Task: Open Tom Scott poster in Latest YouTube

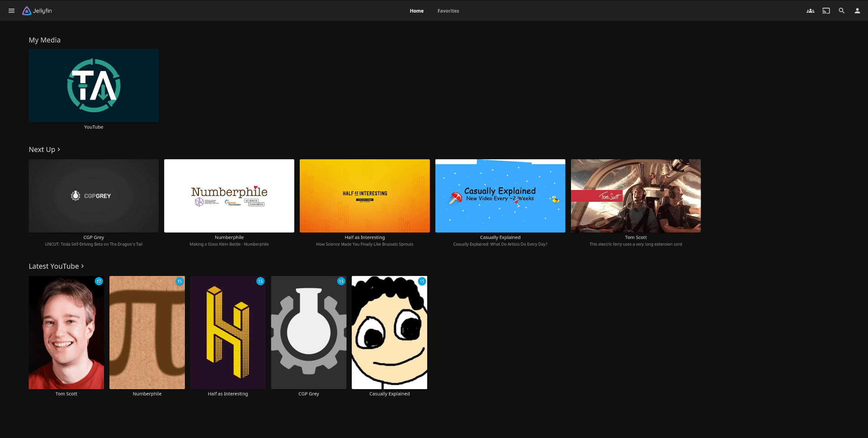Action: [x=66, y=333]
